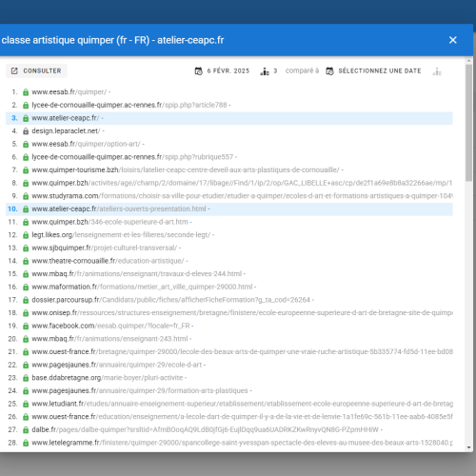Image resolution: width=476 pixels, height=476 pixels.
Task: Click the calendar icon beside 6 févr. 2025
Action: 199,71
